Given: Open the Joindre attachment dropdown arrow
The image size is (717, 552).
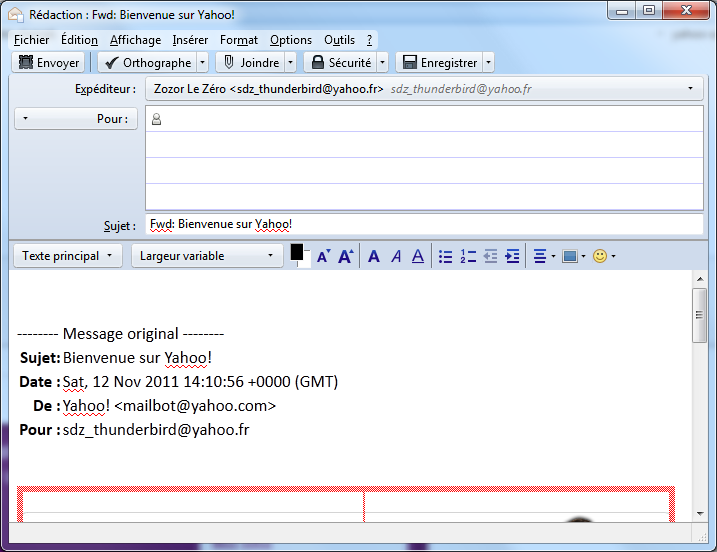Looking at the screenshot, I should (291, 62).
